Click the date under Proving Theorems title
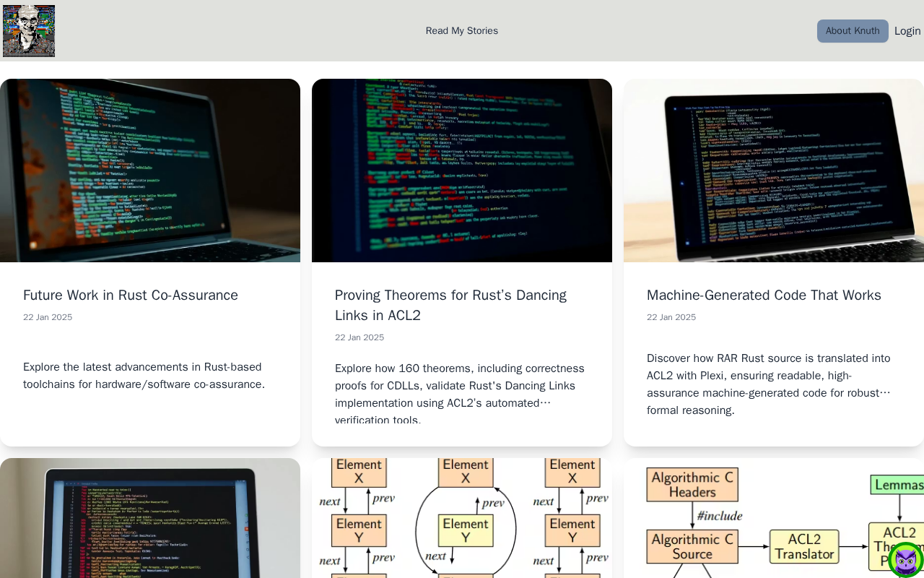 click(359, 337)
